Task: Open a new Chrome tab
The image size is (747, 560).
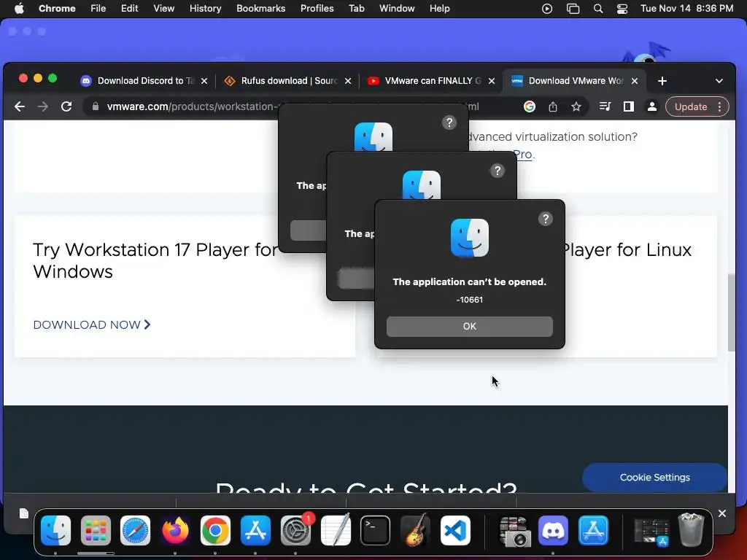Action: click(x=662, y=81)
